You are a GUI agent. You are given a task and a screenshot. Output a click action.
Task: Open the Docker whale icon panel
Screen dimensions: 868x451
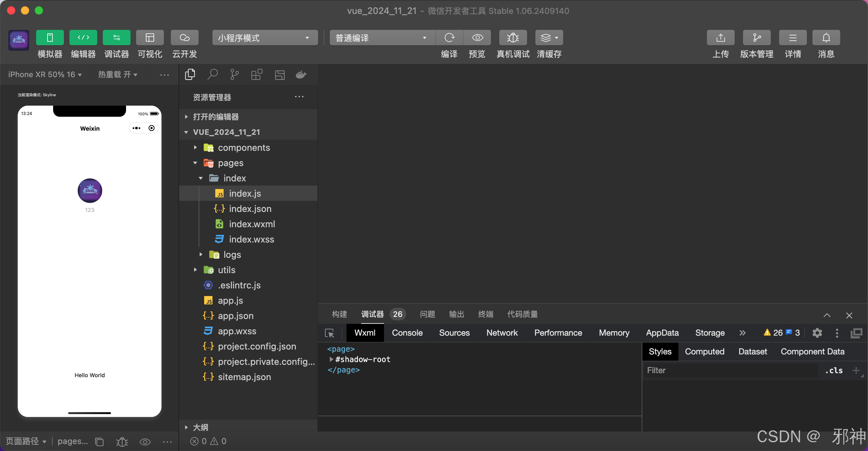pos(301,75)
